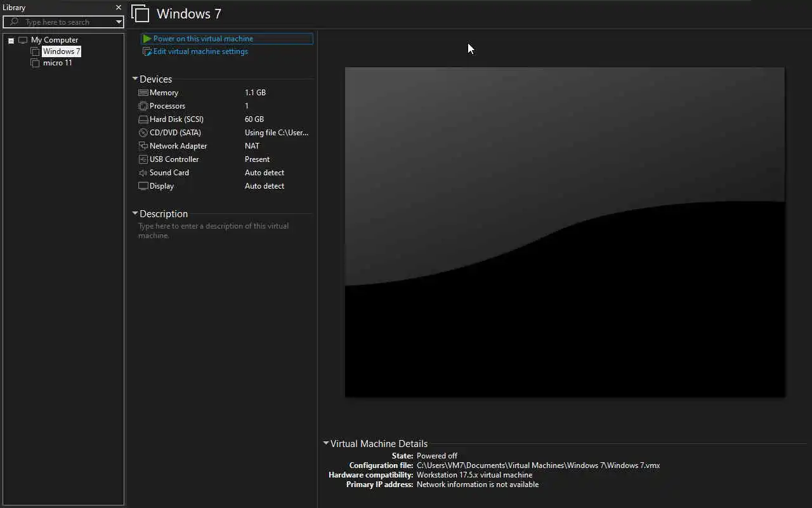Click the My Computer monitor icon
Image resolution: width=812 pixels, height=508 pixels.
[x=23, y=40]
